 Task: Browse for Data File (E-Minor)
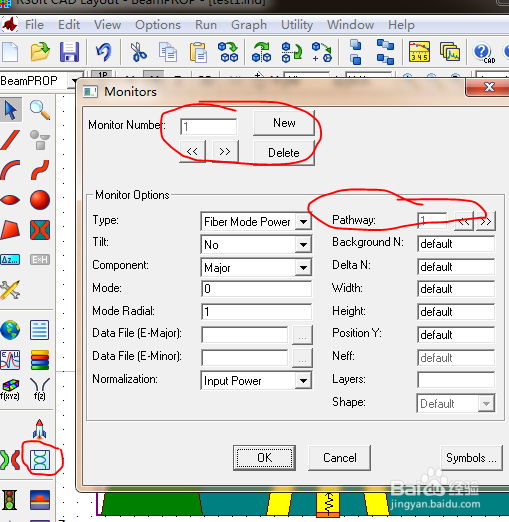coord(302,358)
